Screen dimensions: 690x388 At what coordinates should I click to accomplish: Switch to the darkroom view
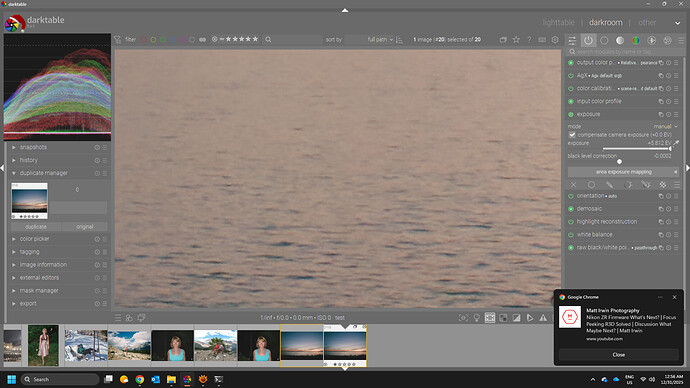[x=606, y=22]
